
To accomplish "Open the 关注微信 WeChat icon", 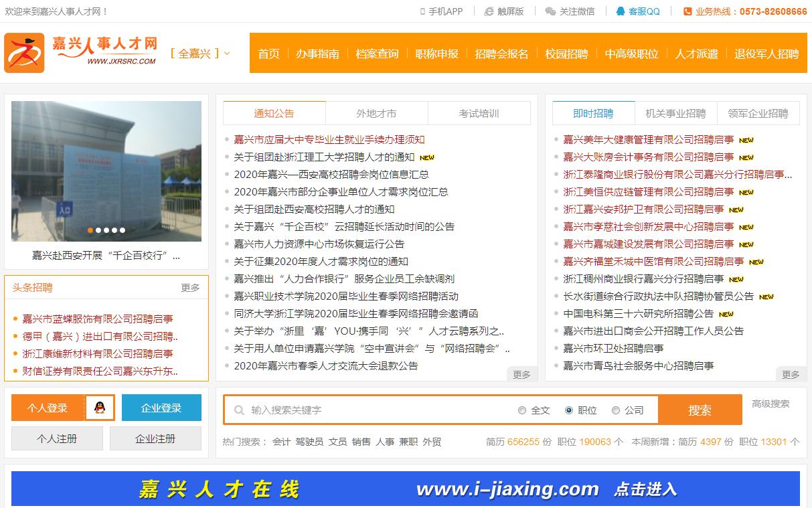I will point(550,11).
